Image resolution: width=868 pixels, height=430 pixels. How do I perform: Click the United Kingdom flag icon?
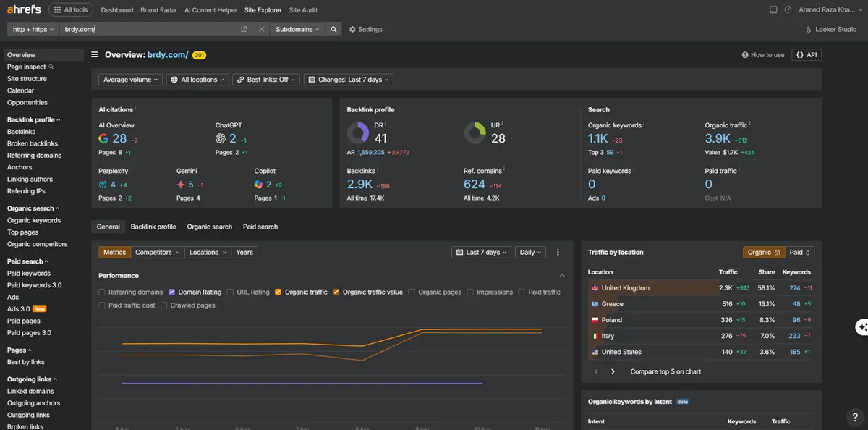point(595,288)
